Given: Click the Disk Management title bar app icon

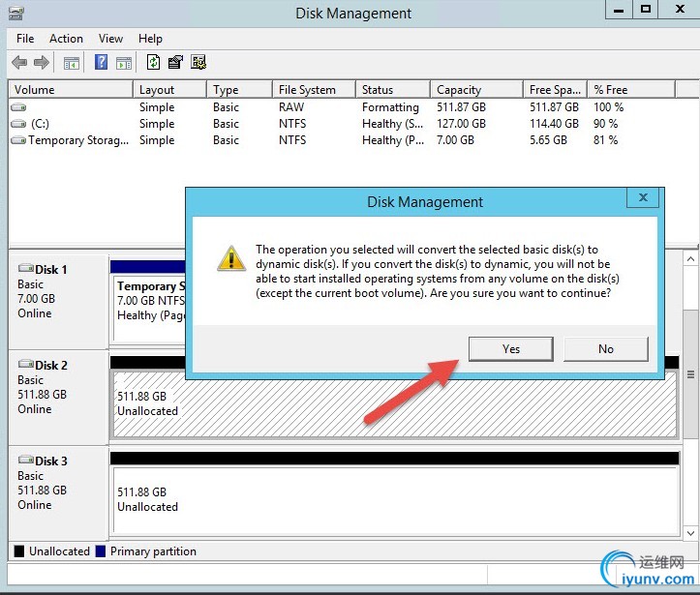Looking at the screenshot, I should (16, 13).
